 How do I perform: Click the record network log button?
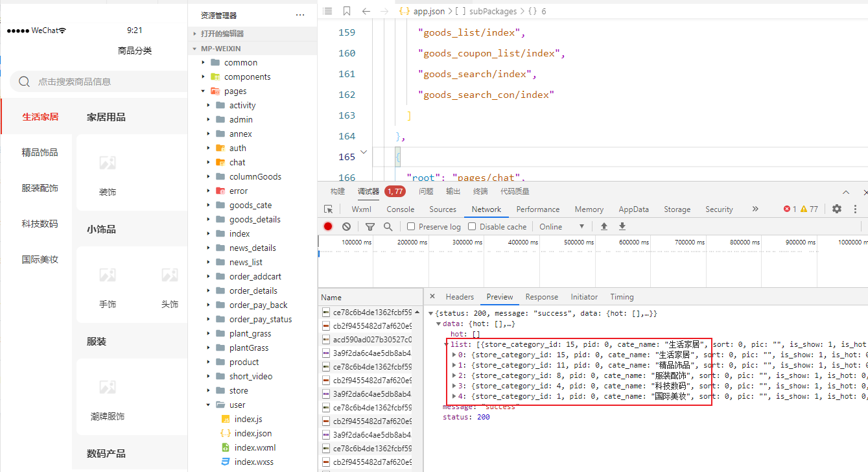point(328,226)
